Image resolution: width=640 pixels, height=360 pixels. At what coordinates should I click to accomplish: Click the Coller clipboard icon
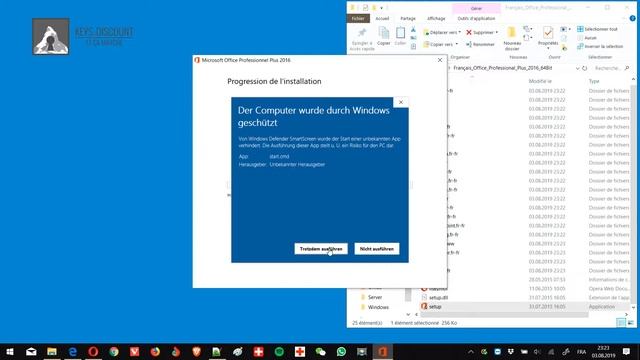pyautogui.click(x=400, y=33)
